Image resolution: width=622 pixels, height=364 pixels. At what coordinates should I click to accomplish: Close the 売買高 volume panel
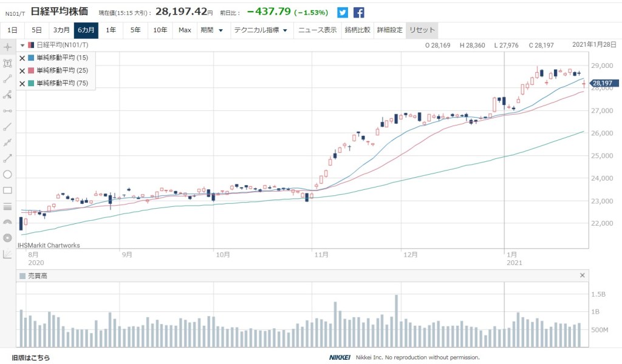click(x=583, y=275)
